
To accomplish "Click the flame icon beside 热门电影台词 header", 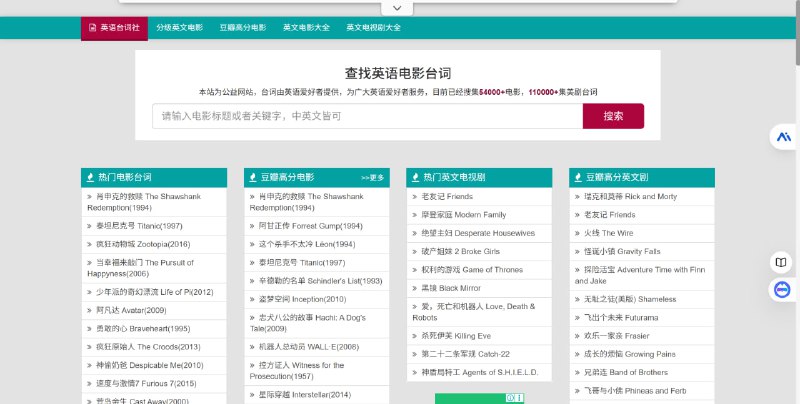I will click(90, 177).
